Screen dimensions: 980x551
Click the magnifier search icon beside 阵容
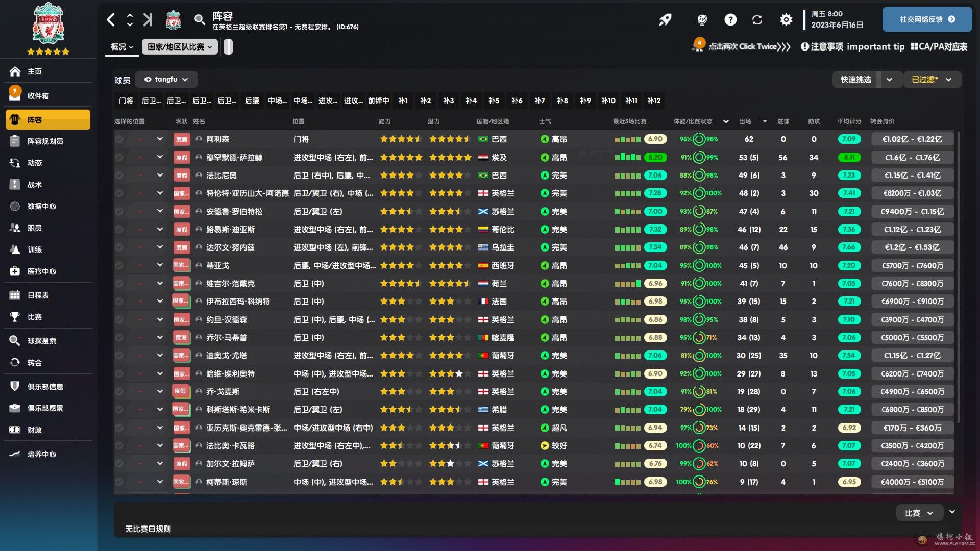(x=199, y=20)
